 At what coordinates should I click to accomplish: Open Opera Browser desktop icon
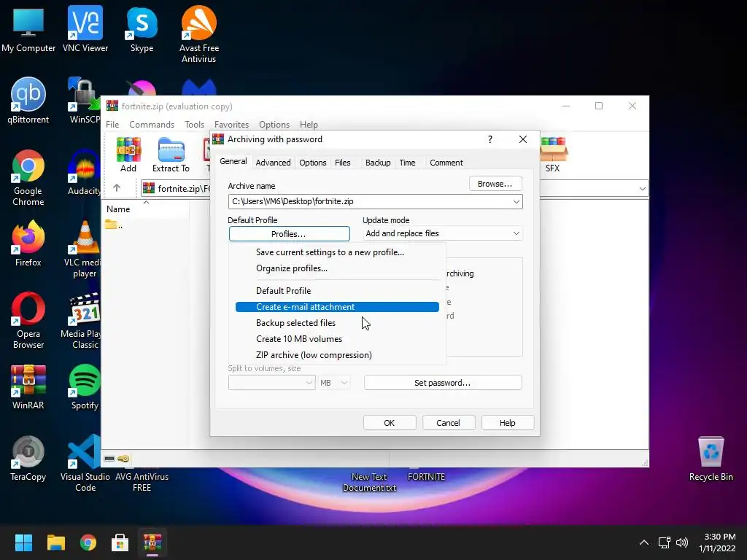(28, 321)
